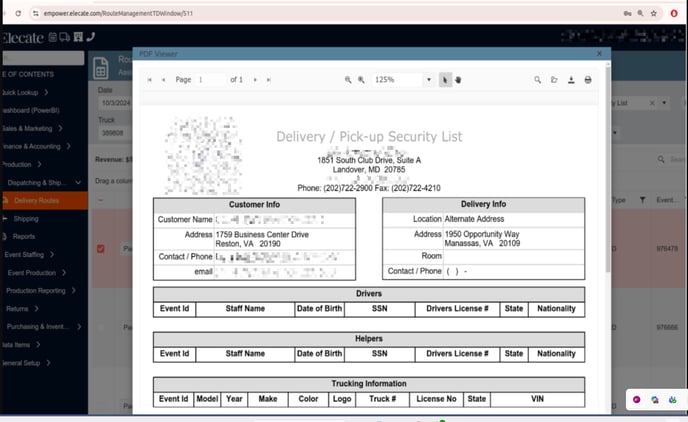Open search in the PDF viewer

(x=537, y=79)
